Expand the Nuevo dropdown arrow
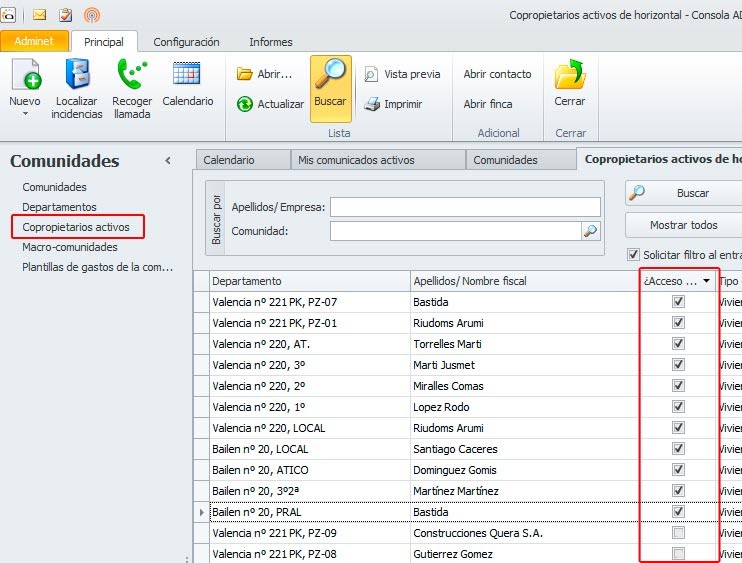Viewport: 742px width, 563px height. [x=25, y=115]
